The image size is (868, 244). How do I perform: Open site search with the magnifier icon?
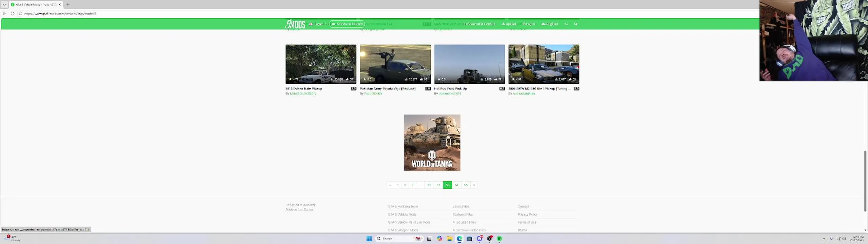tap(576, 24)
